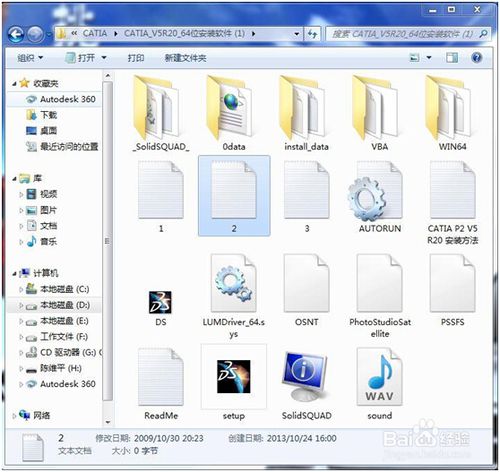
Task: Open Autodesk 360 under Computer
Action: point(61,384)
